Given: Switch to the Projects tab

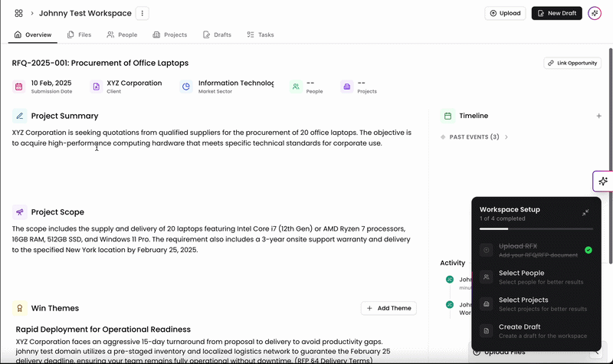Looking at the screenshot, I should click(x=170, y=34).
